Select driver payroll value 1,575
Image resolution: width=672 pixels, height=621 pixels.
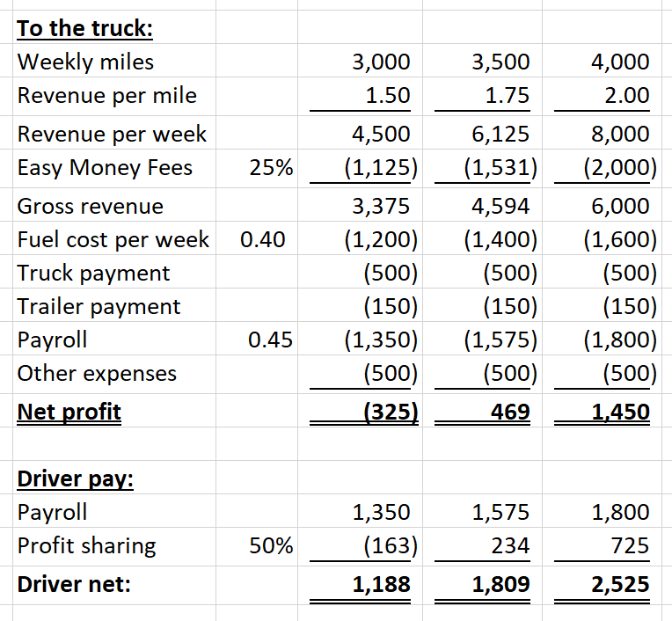[x=500, y=512]
